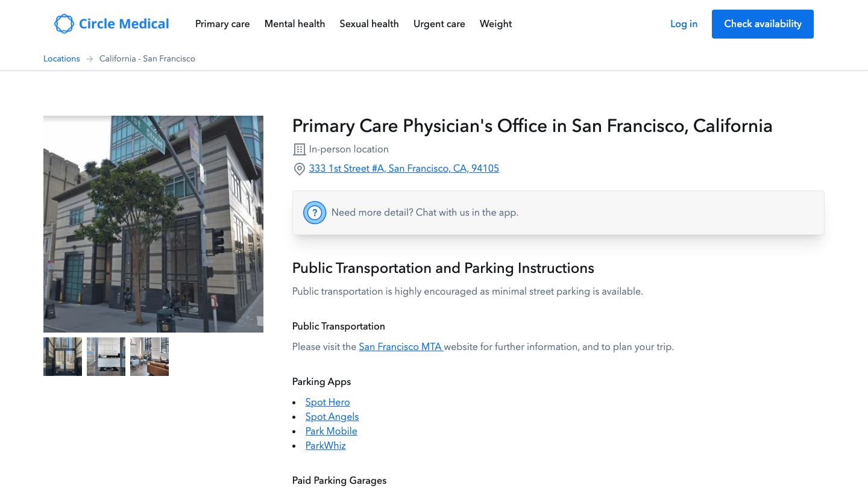This screenshot has height=488, width=868.
Task: Select the lobby entrance photo thumbnail
Action: [x=62, y=356]
